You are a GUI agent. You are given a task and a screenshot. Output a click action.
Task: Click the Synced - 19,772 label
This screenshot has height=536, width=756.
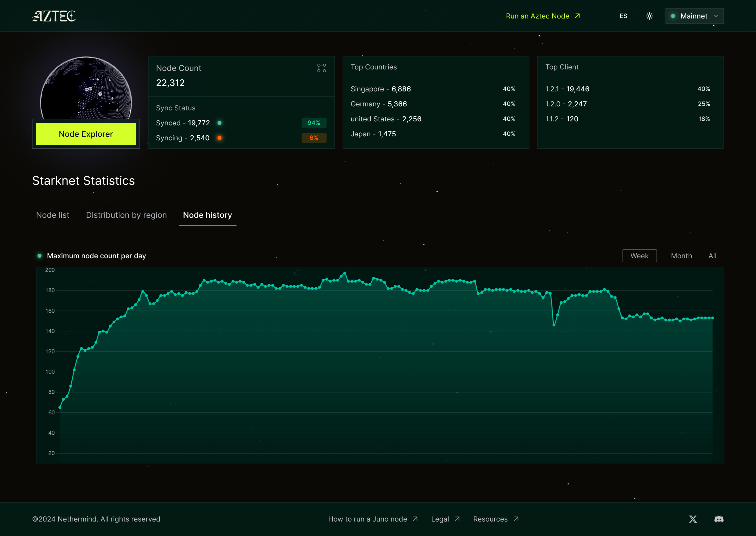click(183, 123)
